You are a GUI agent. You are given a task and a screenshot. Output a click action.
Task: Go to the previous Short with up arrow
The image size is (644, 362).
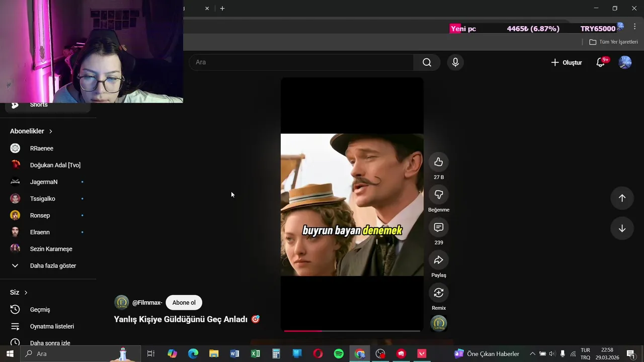coord(622,198)
